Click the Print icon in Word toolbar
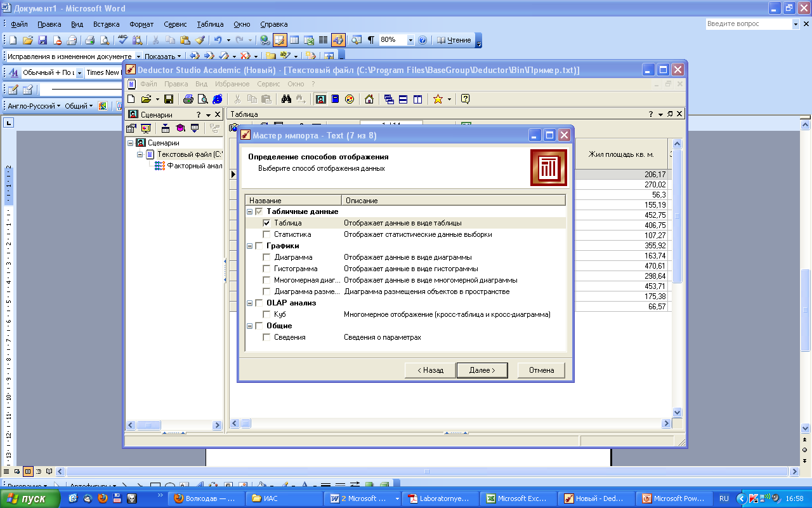The width and height of the screenshot is (812, 508). (90, 40)
